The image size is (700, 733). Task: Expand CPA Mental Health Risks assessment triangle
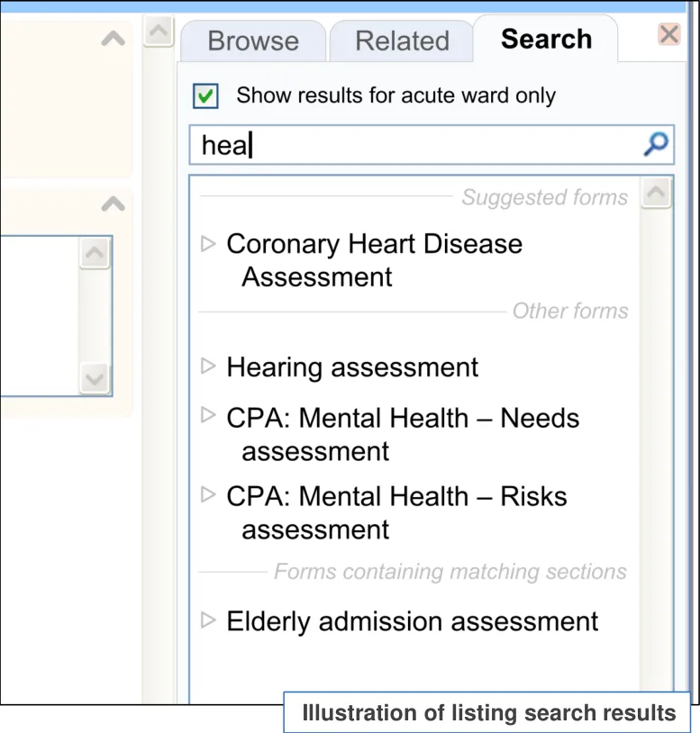[x=209, y=494]
